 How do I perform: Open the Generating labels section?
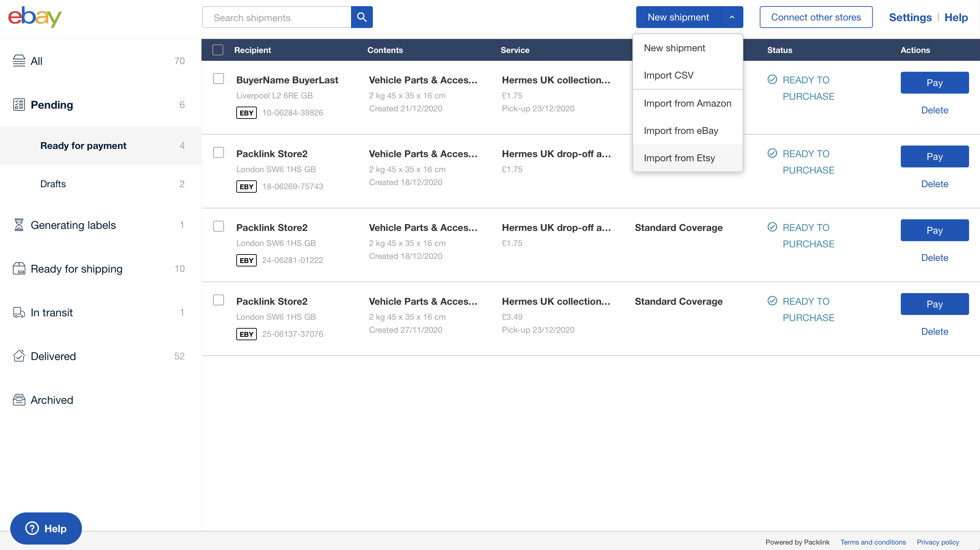[x=100, y=225]
